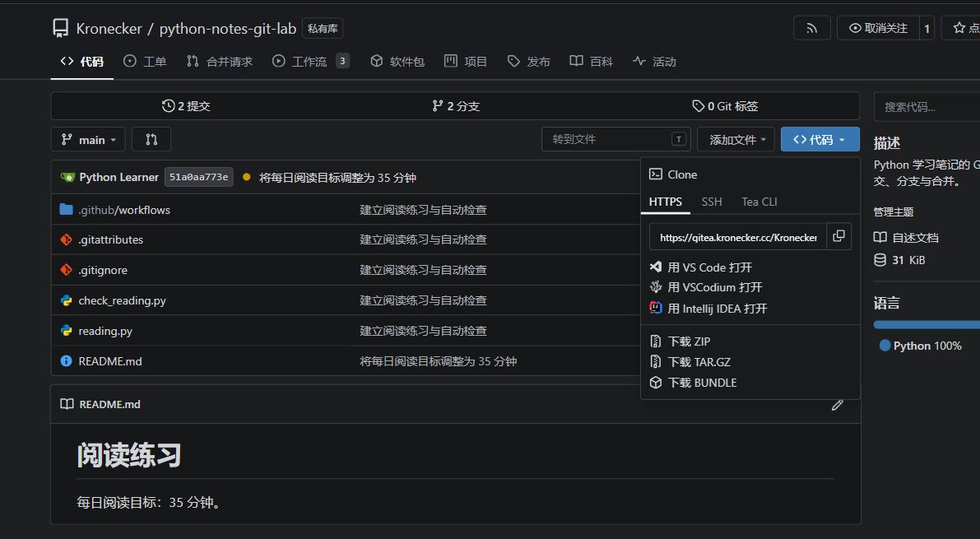The height and width of the screenshot is (539, 980).
Task: Open the 代码 tab
Action: point(82,61)
